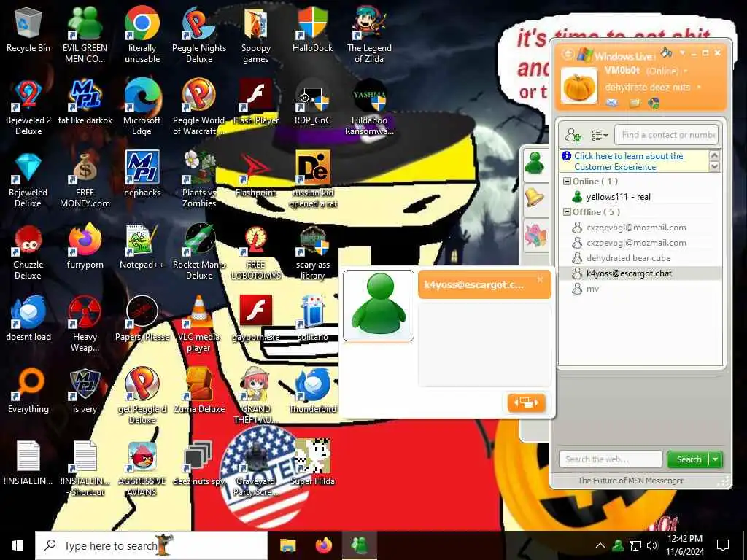Click the Search the web field
The image size is (747, 560).
[x=611, y=459]
